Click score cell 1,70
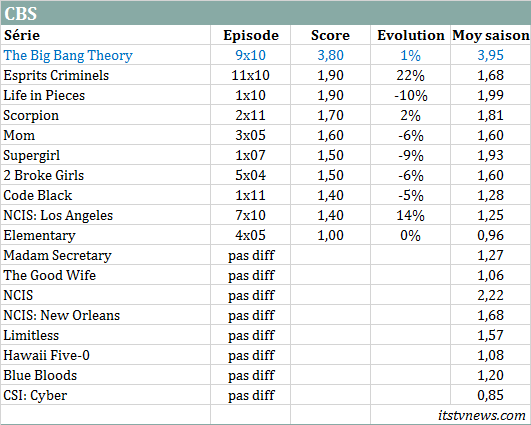Screen dimensions: 531x425 coord(330,115)
